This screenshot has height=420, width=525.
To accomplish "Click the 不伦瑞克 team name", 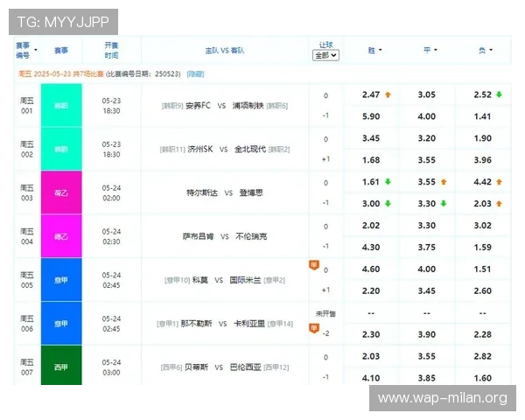I will (x=251, y=236).
